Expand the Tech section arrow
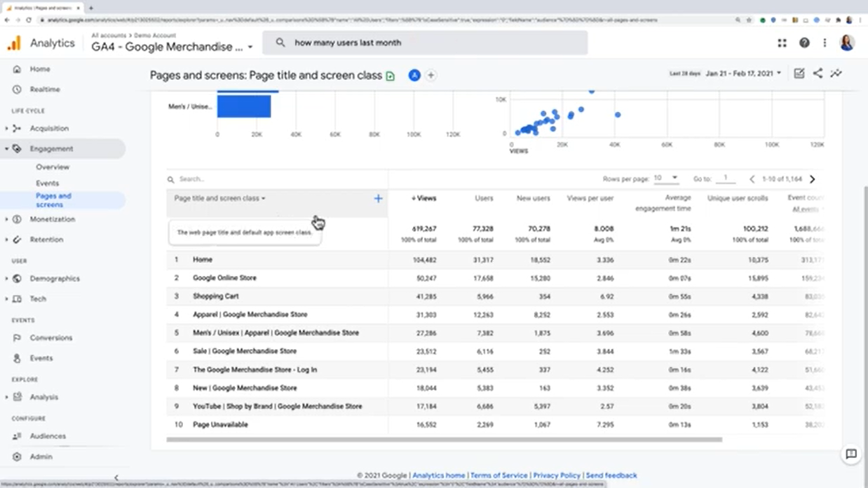Image resolution: width=868 pixels, height=488 pixels. click(x=7, y=299)
